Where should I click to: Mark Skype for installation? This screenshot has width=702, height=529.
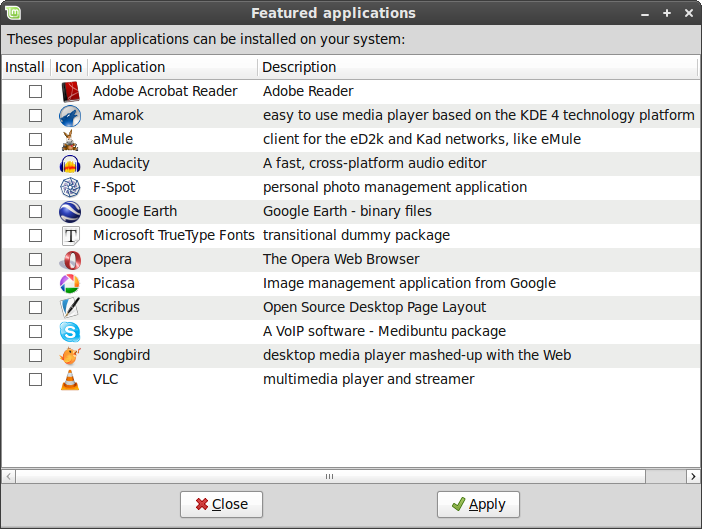coord(35,332)
